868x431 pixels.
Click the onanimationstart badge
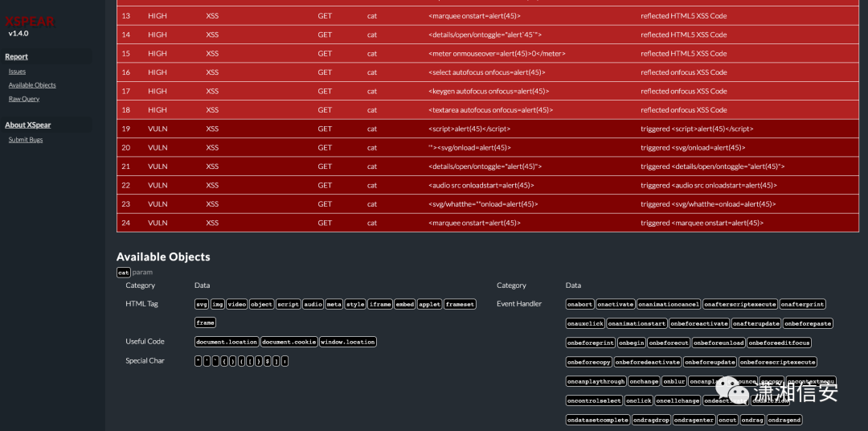tap(637, 323)
